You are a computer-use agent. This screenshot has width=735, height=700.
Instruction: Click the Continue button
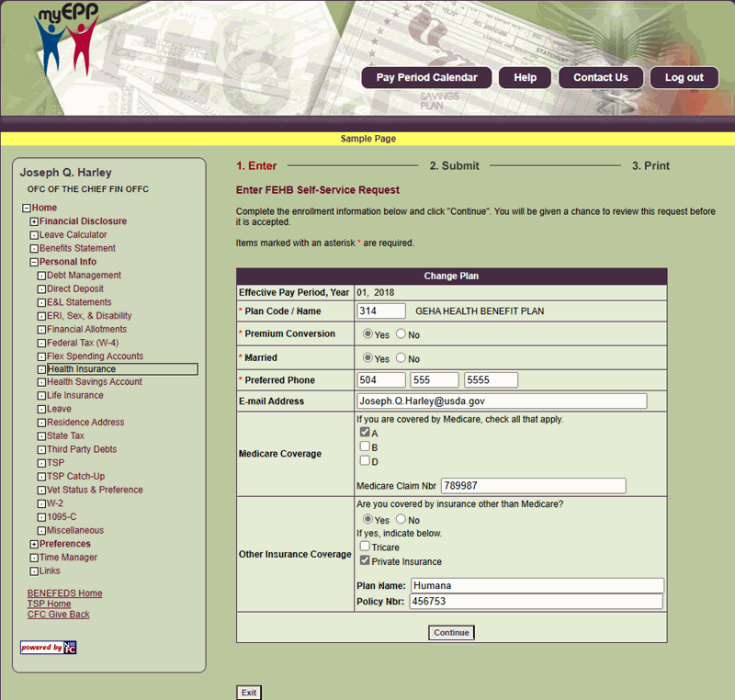tap(451, 633)
